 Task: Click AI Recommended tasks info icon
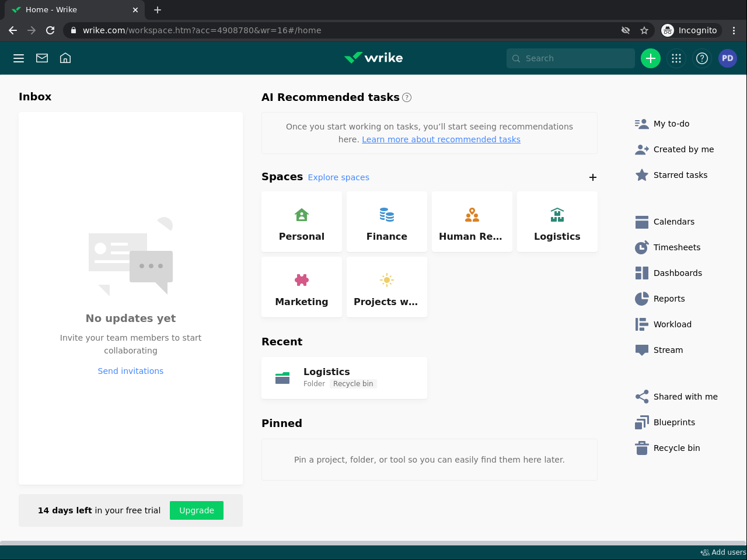pos(407,97)
